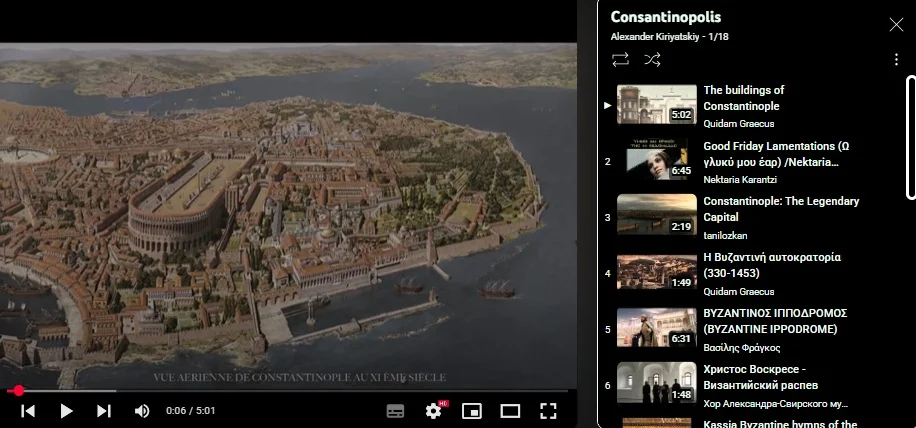Enter full screen mode
The width and height of the screenshot is (916, 428).
click(x=548, y=411)
